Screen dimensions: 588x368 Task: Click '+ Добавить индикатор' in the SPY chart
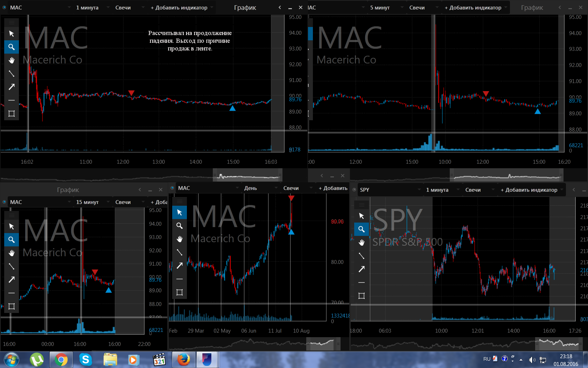tap(529, 190)
